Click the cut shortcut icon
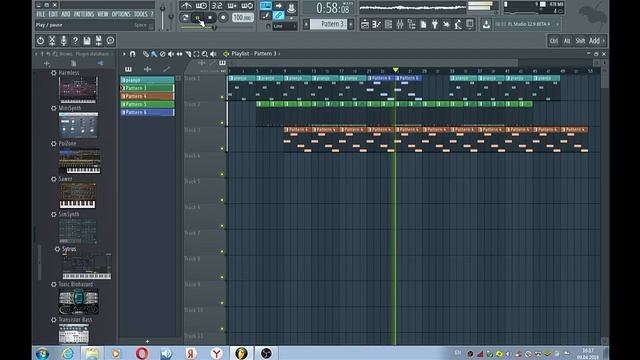The image size is (640, 360). (x=52, y=40)
